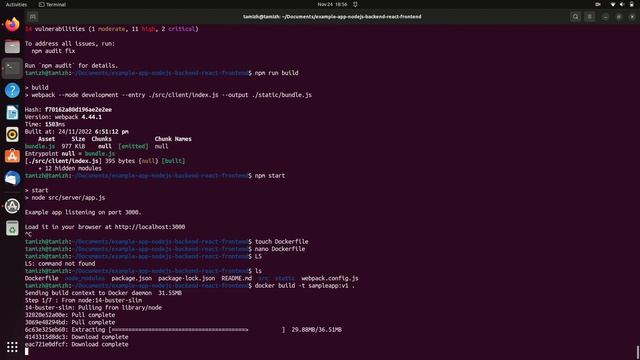Open the volume icon in system tray
This screenshot has height=360, width=640.
click(x=622, y=4)
